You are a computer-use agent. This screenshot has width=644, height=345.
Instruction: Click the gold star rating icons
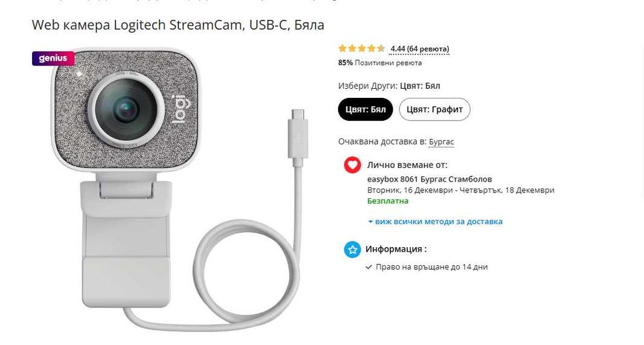(361, 48)
